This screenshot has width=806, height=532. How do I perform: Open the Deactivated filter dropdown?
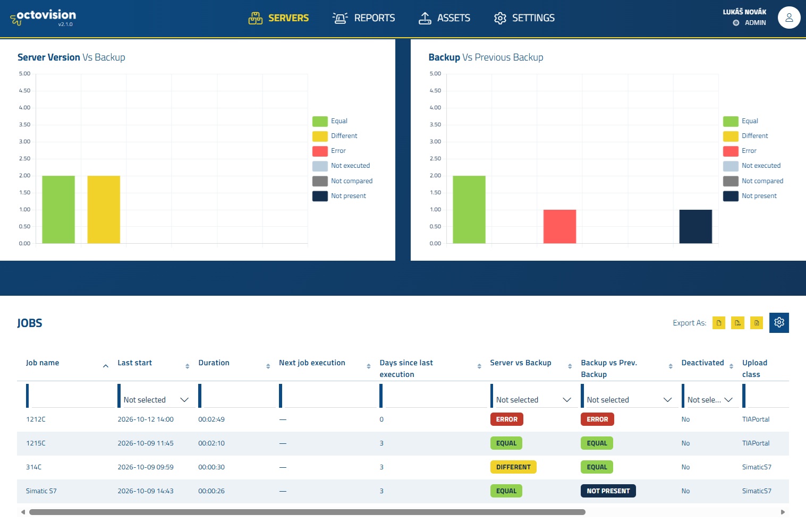(710, 400)
